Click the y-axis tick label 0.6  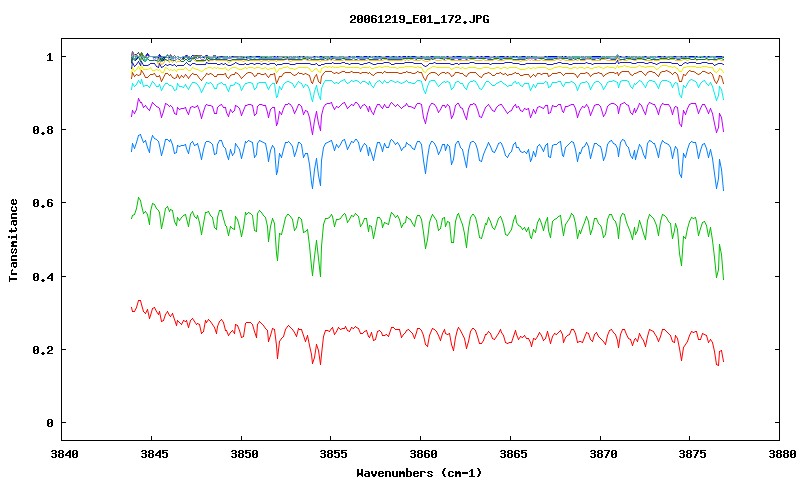coord(43,203)
